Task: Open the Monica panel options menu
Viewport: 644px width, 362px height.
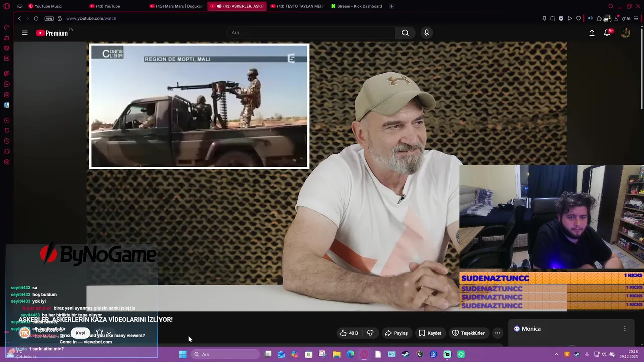Action: point(625,329)
